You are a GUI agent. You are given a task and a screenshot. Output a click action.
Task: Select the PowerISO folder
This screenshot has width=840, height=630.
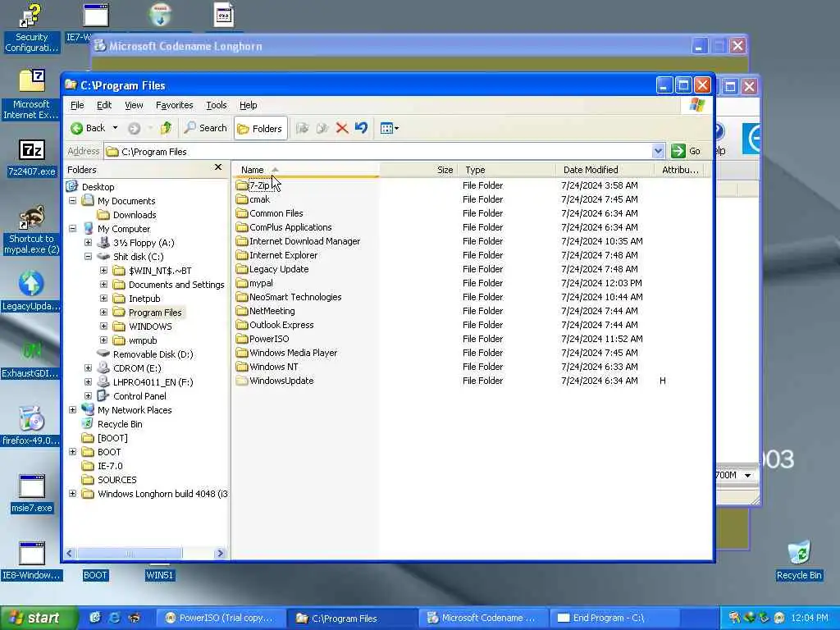262,339
